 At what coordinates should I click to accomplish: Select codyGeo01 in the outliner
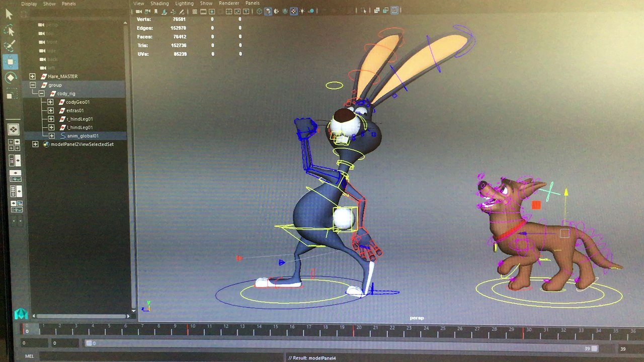[x=78, y=102]
